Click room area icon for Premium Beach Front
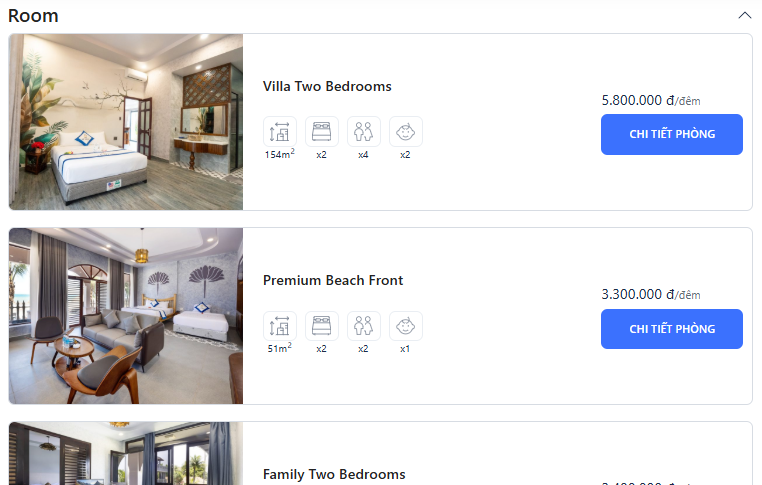762x485 pixels. [x=280, y=326]
